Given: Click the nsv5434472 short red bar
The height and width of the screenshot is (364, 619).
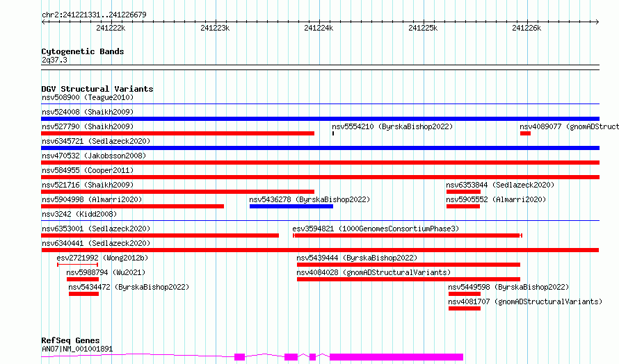Looking at the screenshot, I should (x=83, y=294).
